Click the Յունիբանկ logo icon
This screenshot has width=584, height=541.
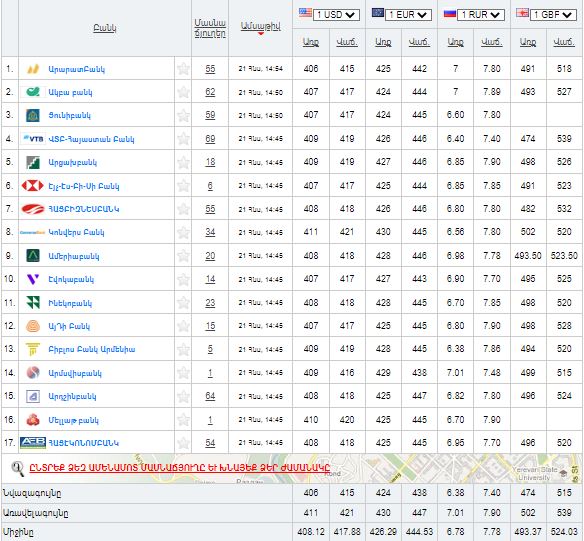point(33,115)
